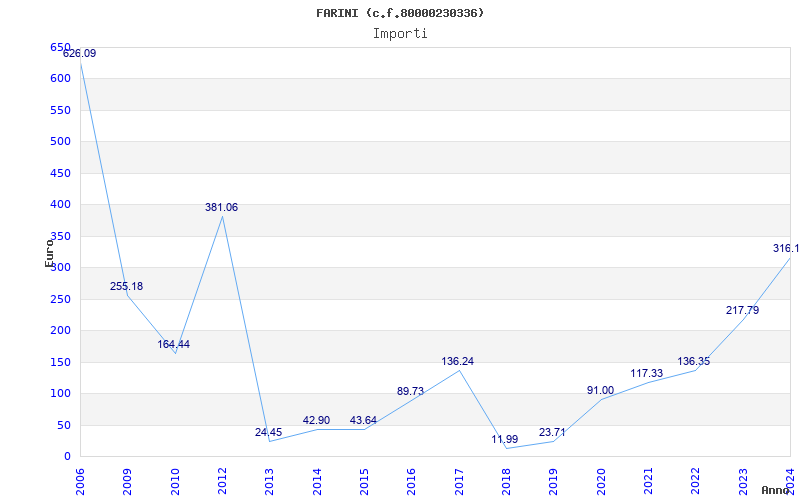Click the 2019 x-axis year label
Viewport: 800px width, 500px height.
pos(554,482)
